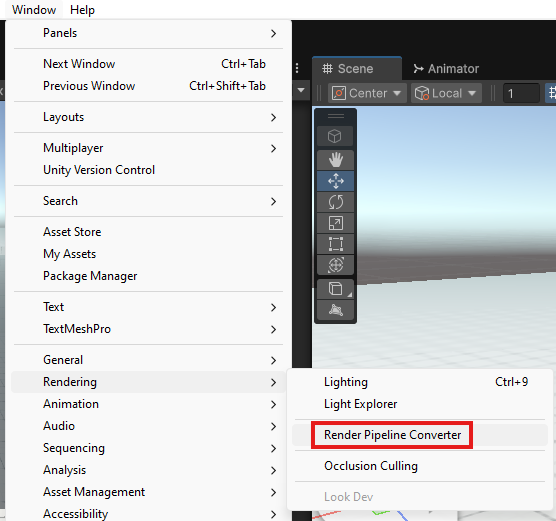This screenshot has height=521, width=556.
Task: Open the Light Explorer window
Action: 420,404
